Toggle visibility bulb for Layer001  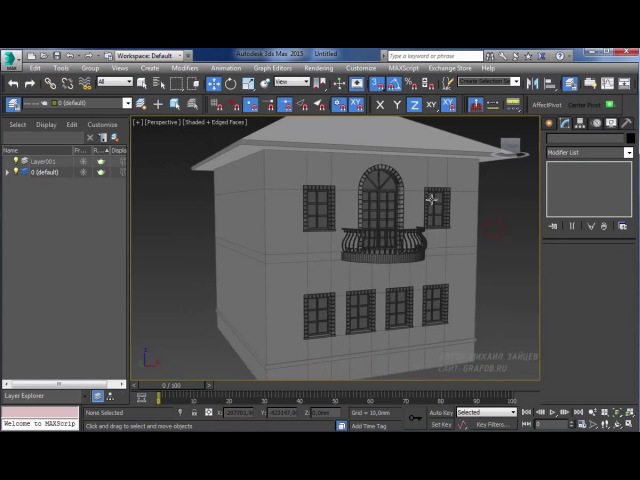click(x=16, y=161)
